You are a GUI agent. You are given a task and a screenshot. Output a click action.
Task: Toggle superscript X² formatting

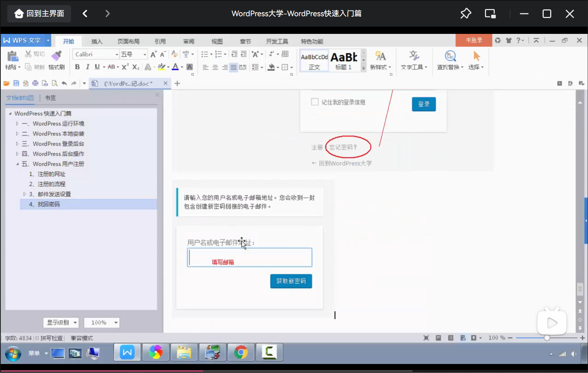click(125, 67)
